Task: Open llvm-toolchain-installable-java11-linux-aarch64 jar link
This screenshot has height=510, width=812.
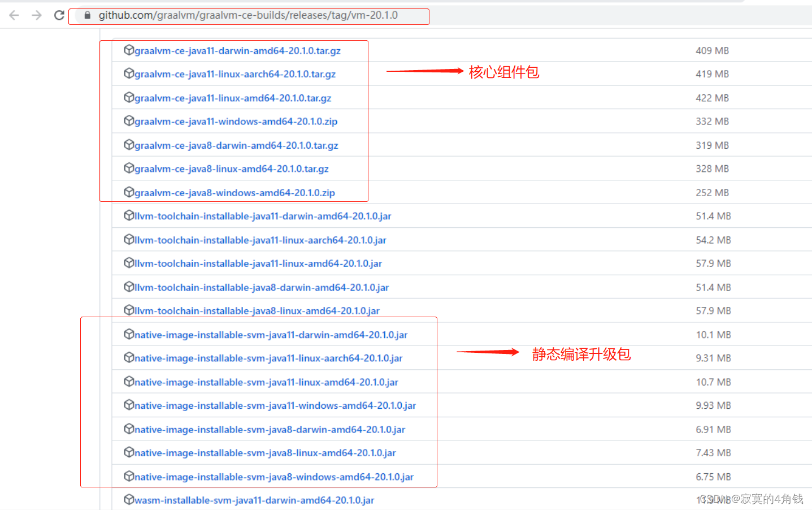Action: [x=260, y=240]
